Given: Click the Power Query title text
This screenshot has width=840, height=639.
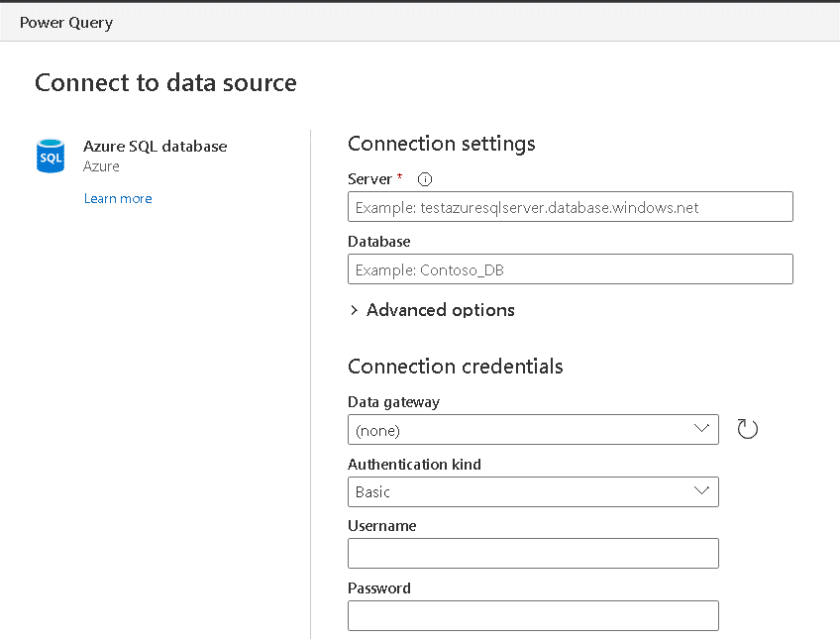Looking at the screenshot, I should [66, 23].
